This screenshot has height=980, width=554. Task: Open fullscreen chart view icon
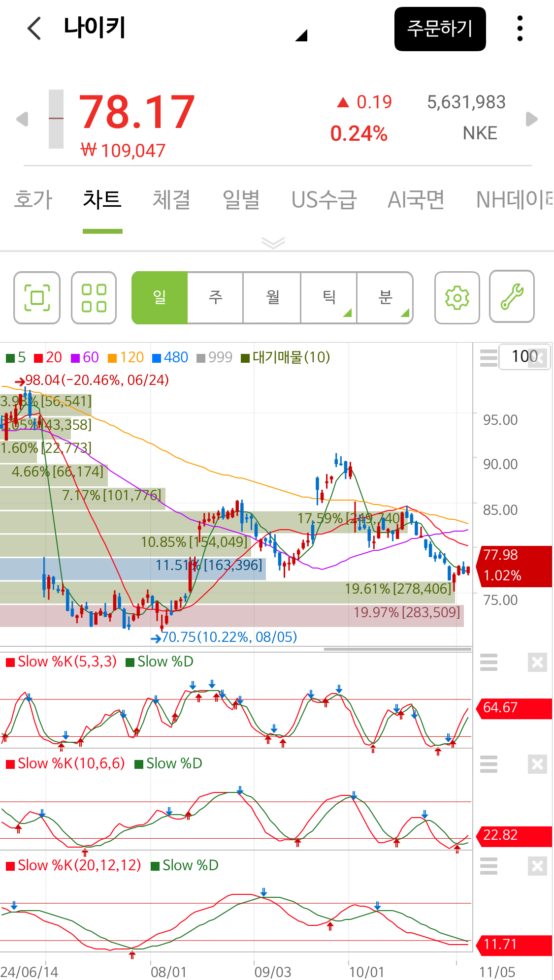[37, 297]
